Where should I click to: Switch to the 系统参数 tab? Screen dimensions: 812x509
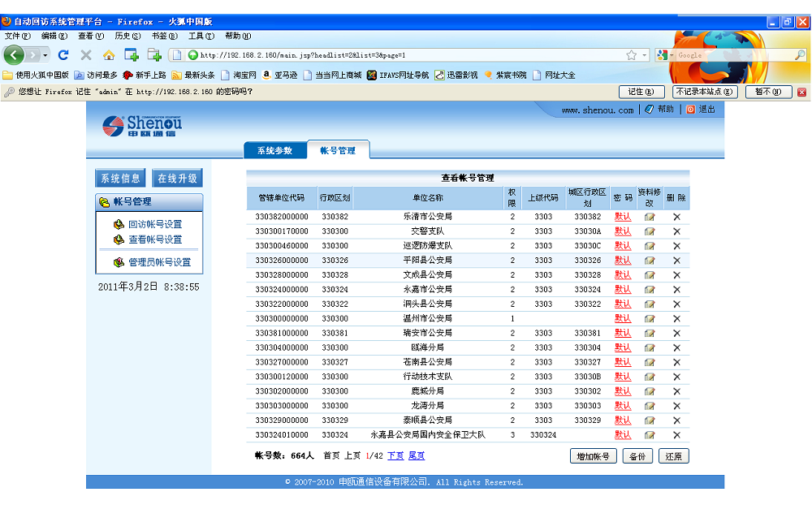275,150
